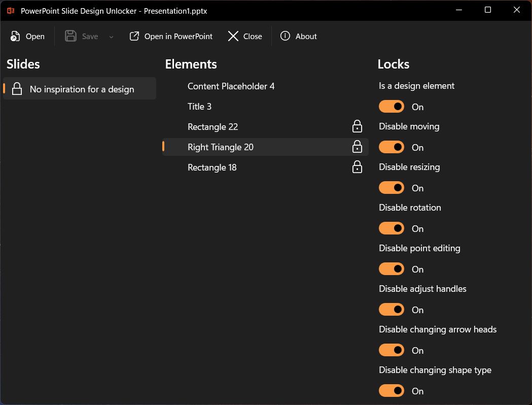532x405 pixels.
Task: Click lock icon beside Rectangle 18
Action: click(x=357, y=167)
